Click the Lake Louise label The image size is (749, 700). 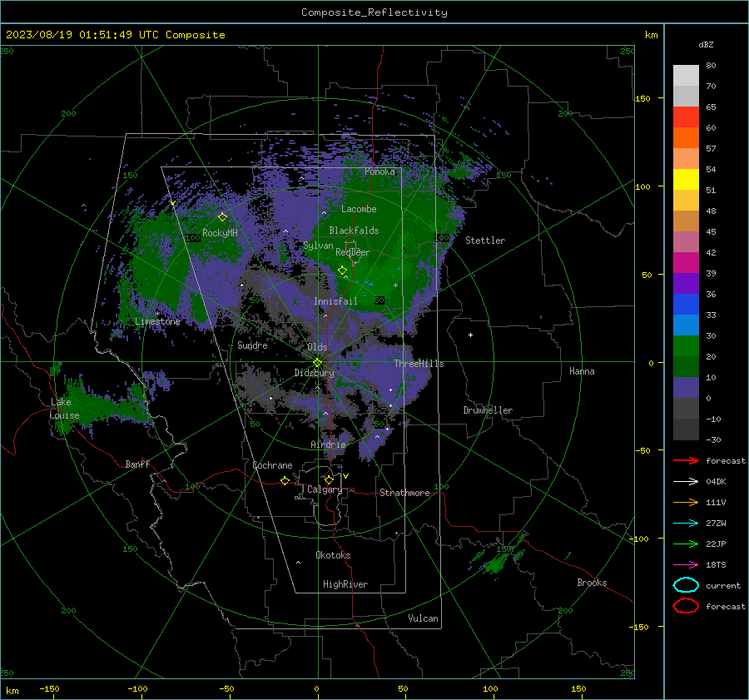point(64,409)
